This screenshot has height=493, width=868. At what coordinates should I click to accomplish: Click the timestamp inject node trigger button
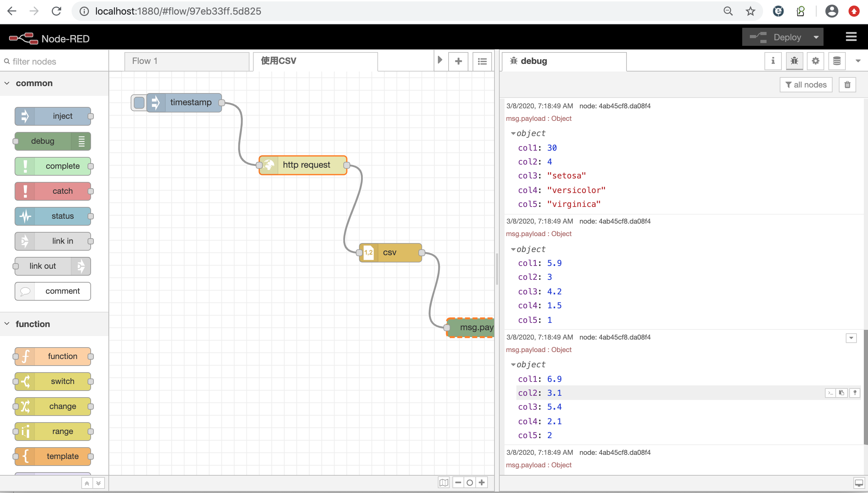[139, 103]
